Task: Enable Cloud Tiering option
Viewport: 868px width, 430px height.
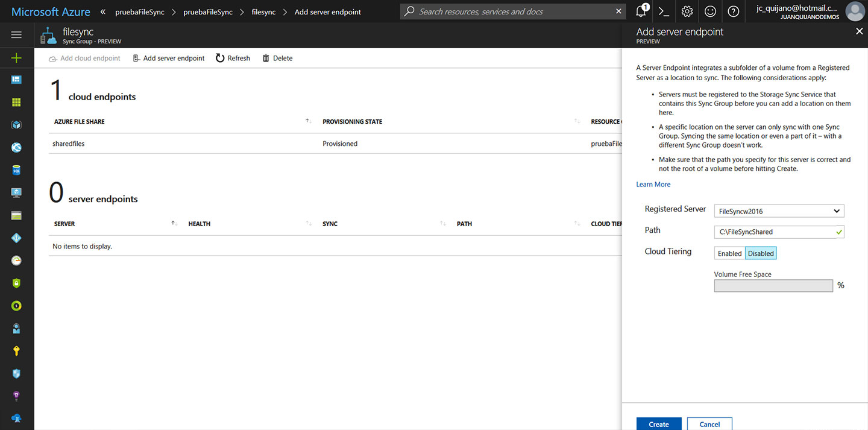Action: tap(729, 253)
